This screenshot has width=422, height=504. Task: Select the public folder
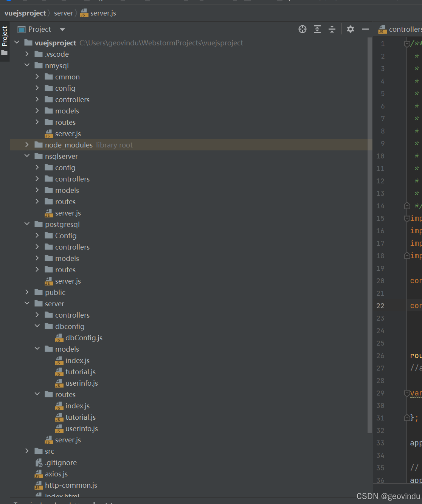55,292
